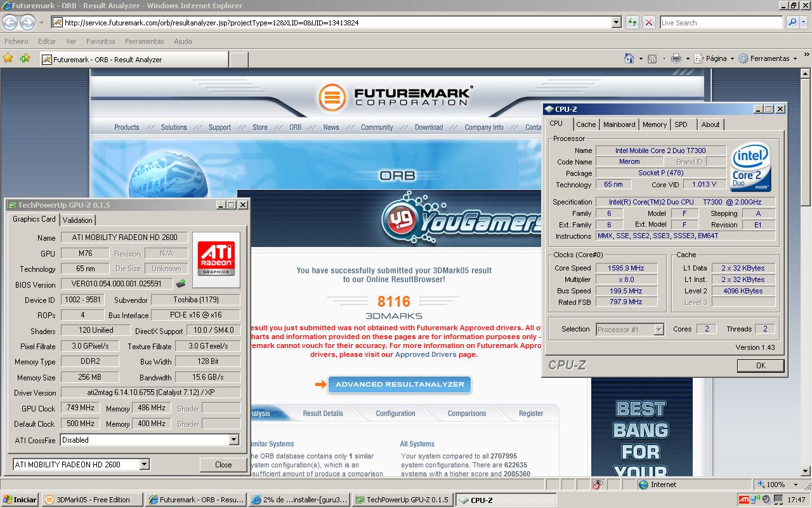
Task: Go back with the IE Back arrow
Action: (x=10, y=22)
